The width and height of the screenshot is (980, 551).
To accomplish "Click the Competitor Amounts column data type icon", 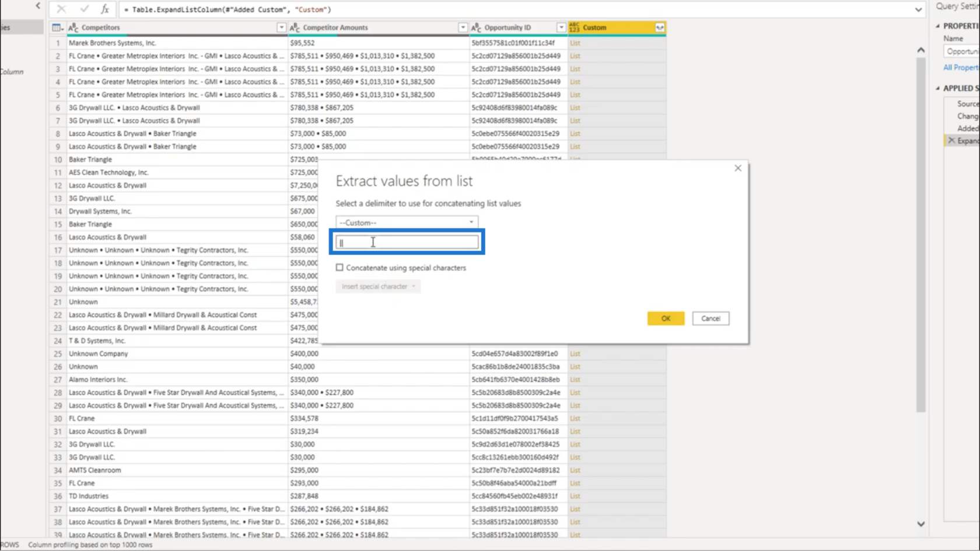I will click(x=295, y=27).
